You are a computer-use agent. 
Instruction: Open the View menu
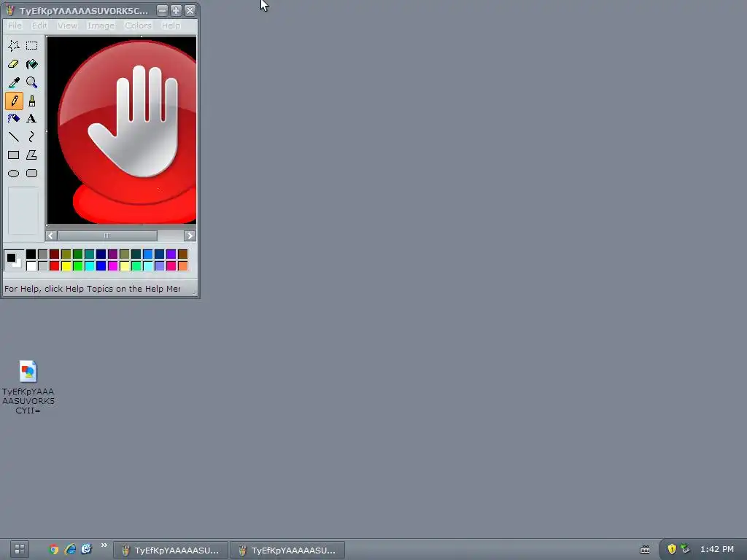[67, 26]
